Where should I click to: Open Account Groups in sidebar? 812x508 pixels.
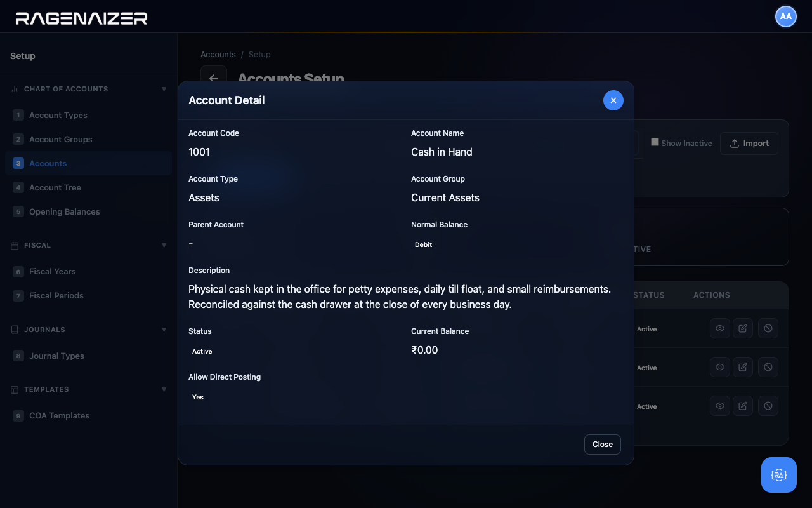tap(88, 139)
